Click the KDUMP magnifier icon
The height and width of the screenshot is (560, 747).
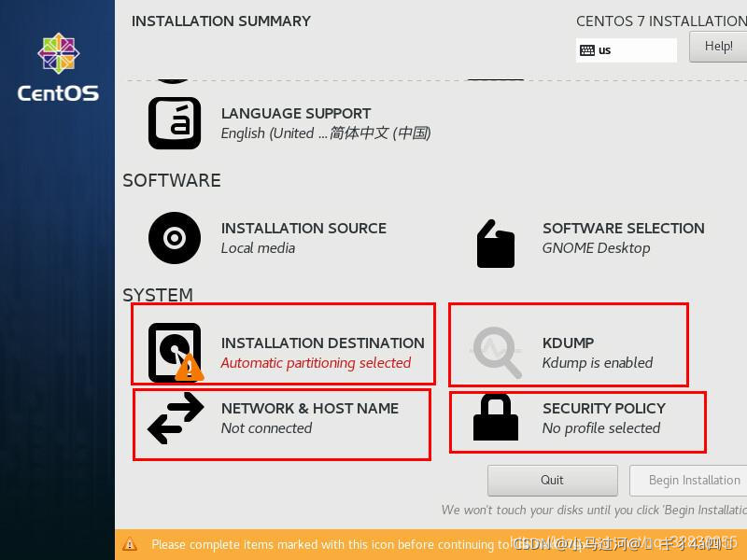(x=497, y=353)
